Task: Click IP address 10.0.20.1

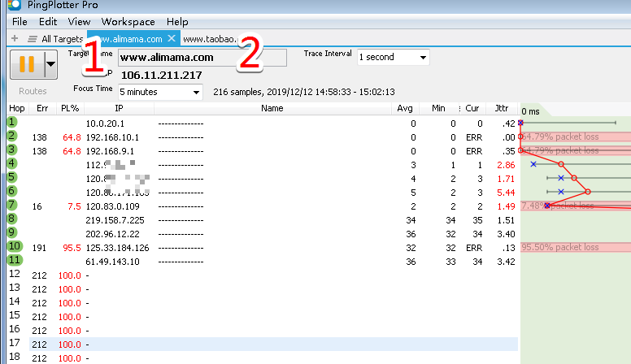Action: (x=105, y=123)
